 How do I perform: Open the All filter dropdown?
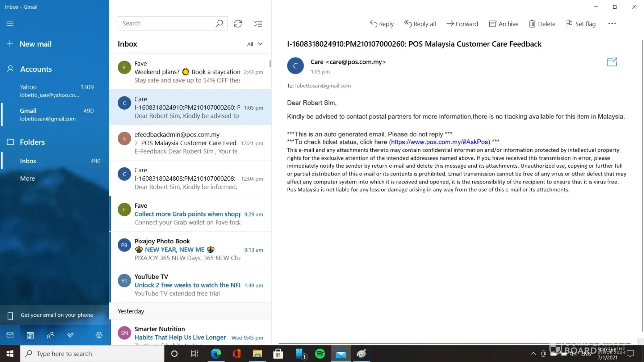point(255,44)
